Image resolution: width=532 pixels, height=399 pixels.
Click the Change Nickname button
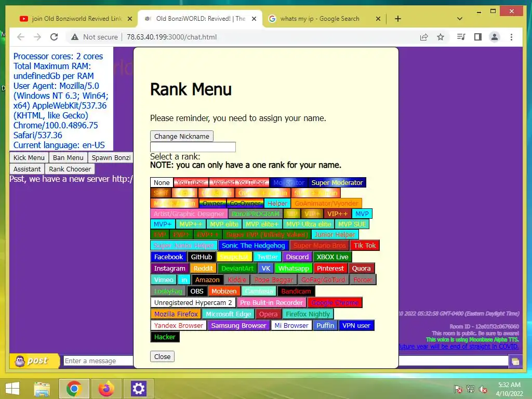click(x=181, y=136)
